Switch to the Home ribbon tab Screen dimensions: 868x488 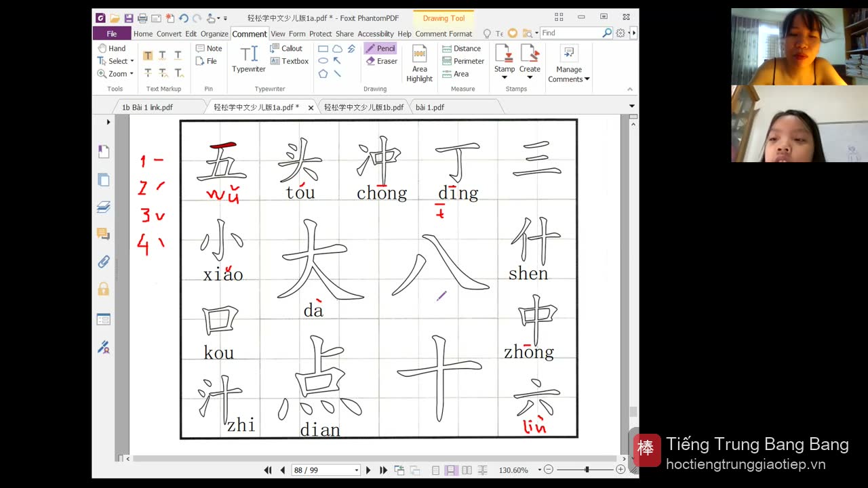pyautogui.click(x=143, y=33)
